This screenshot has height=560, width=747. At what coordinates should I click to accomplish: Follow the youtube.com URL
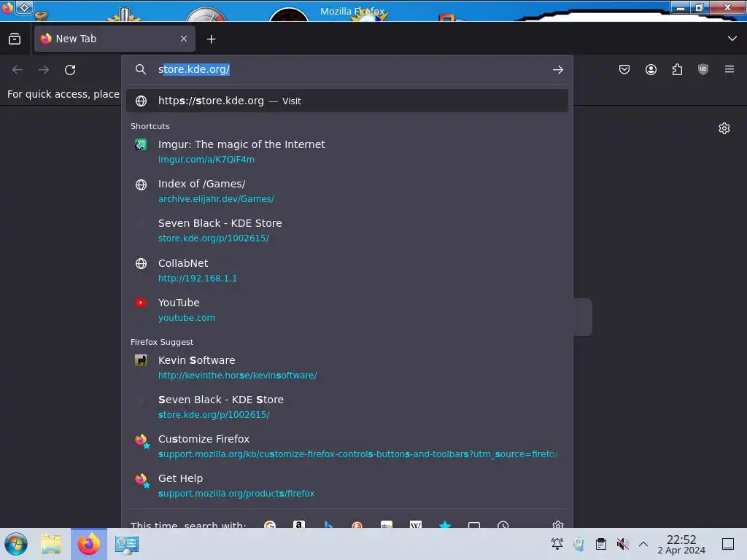187,318
